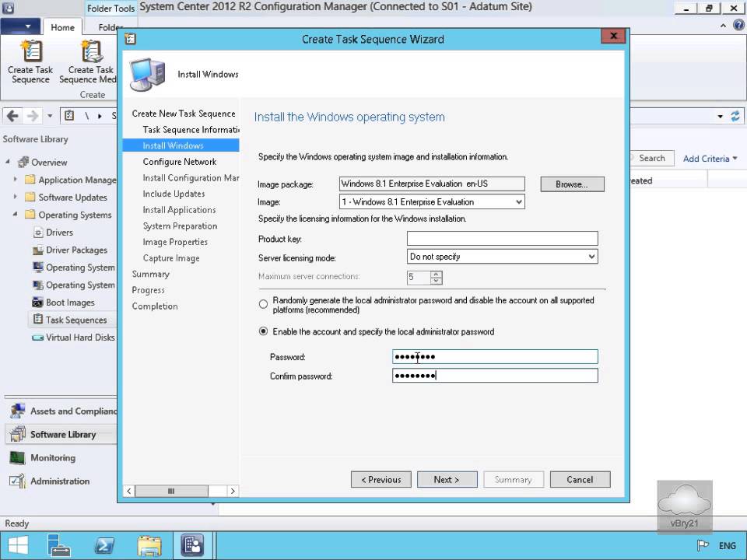Image resolution: width=747 pixels, height=560 pixels.
Task: Open the address bar dropdown arrow
Action: 721,116
